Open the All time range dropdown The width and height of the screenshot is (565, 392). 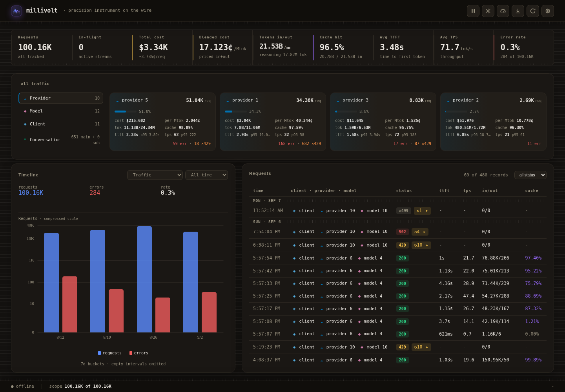coord(207,175)
